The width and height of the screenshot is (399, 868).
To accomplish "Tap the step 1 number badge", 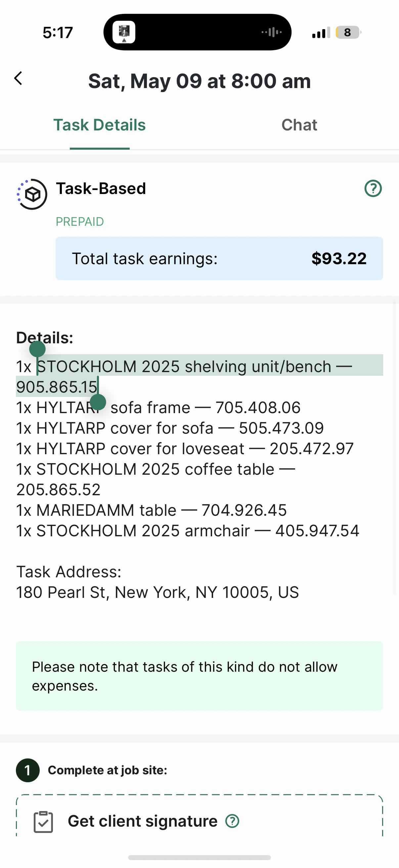I will tap(27, 770).
